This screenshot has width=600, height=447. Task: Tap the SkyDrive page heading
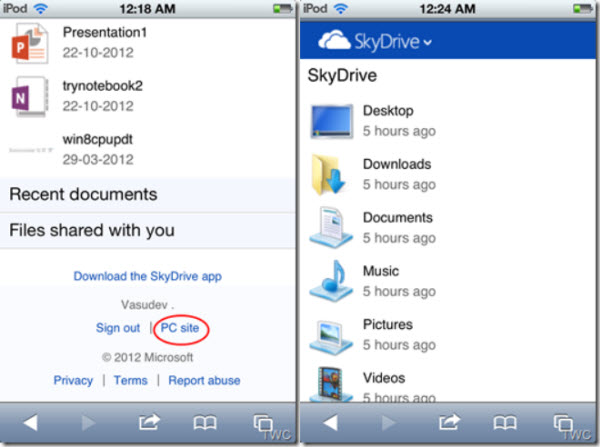[342, 75]
